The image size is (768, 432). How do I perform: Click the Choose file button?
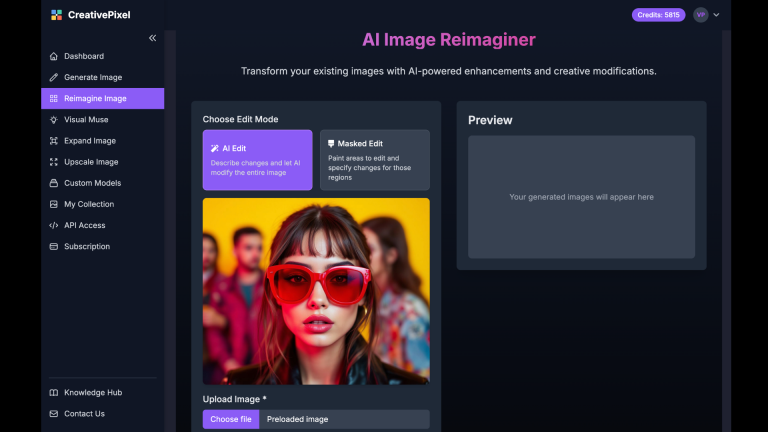tap(230, 419)
